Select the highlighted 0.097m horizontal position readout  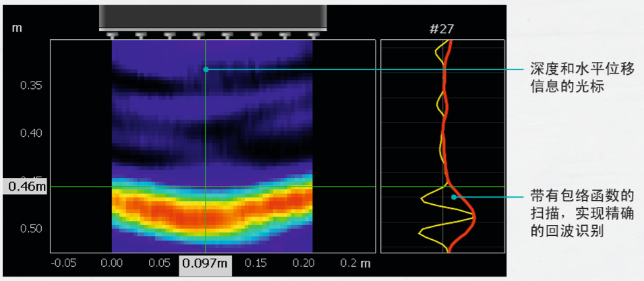(205, 263)
